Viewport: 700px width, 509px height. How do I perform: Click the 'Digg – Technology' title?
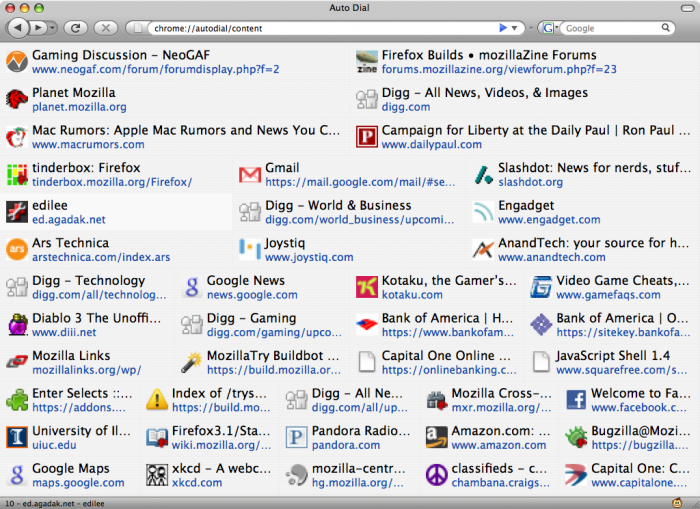click(x=88, y=280)
